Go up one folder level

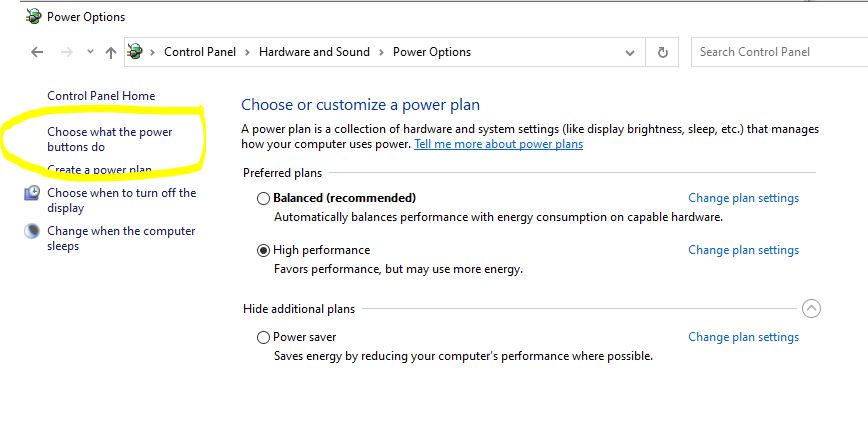click(x=111, y=52)
